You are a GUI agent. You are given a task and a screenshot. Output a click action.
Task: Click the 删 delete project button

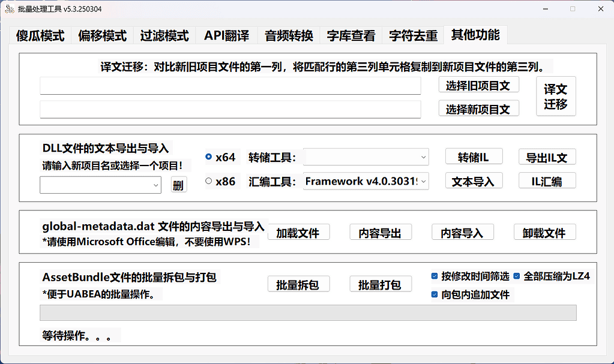(x=178, y=185)
